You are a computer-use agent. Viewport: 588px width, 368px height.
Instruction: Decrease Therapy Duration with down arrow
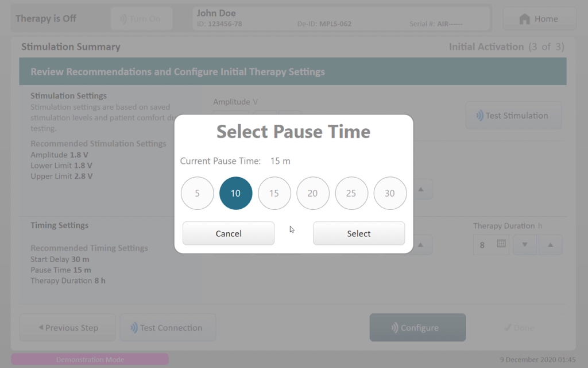525,245
